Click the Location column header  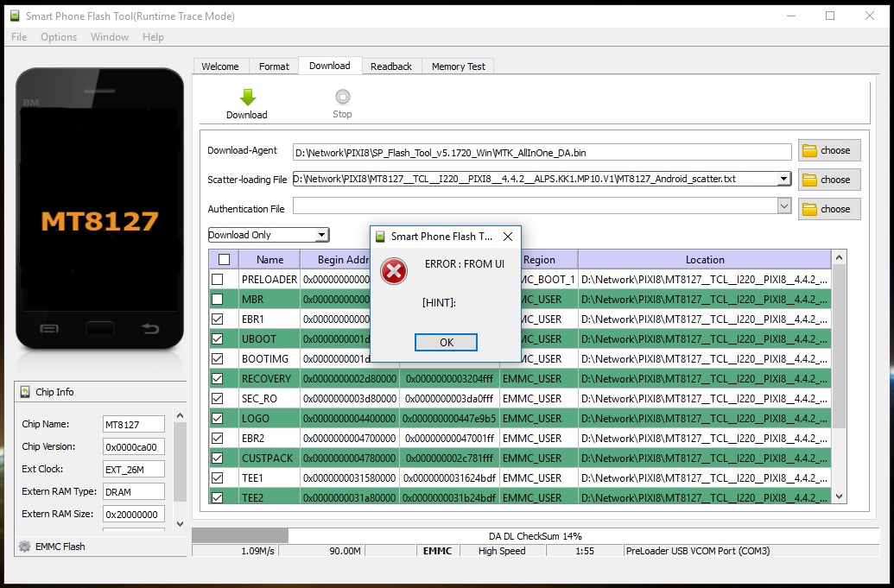coord(705,260)
